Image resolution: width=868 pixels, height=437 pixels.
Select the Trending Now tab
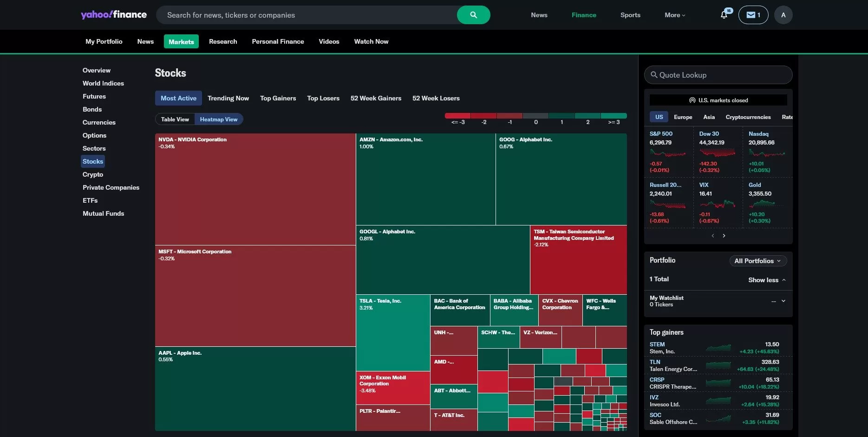coord(228,98)
